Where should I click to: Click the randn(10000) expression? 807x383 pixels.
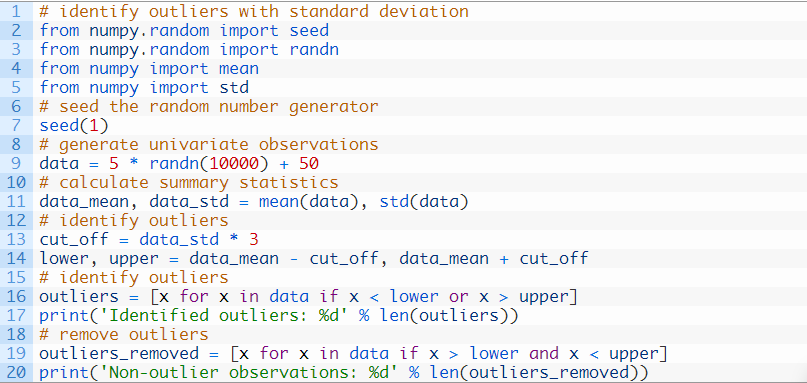tap(209, 164)
